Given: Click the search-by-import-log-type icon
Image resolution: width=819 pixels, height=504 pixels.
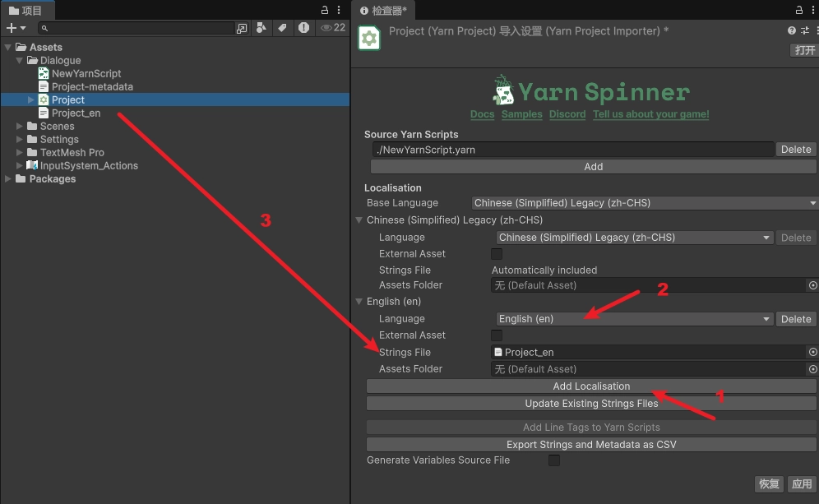Looking at the screenshot, I should coord(303,28).
